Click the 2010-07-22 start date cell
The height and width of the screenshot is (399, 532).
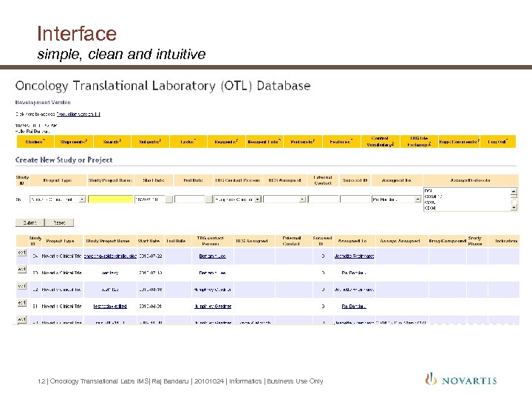point(150,256)
